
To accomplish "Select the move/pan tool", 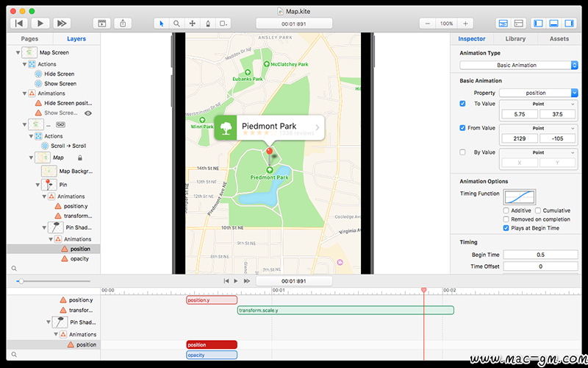I will 193,24.
